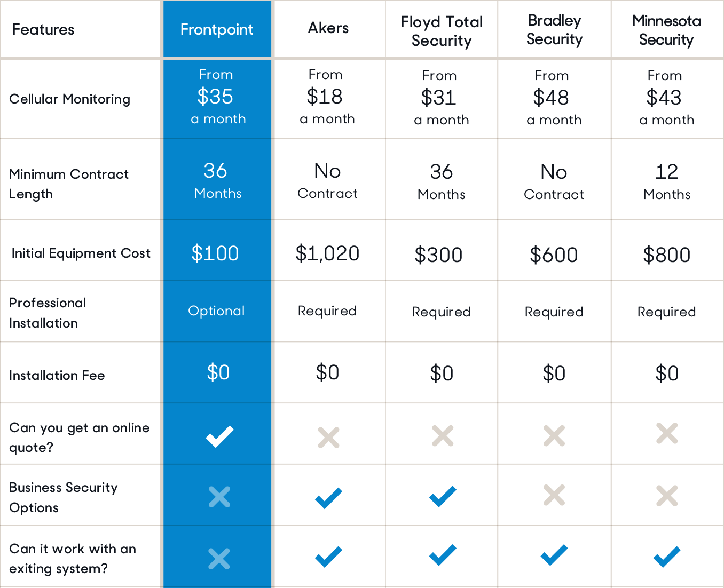Click the Cellular Monitoring row label
Viewport: 724px width, 588px height.
coord(70,99)
